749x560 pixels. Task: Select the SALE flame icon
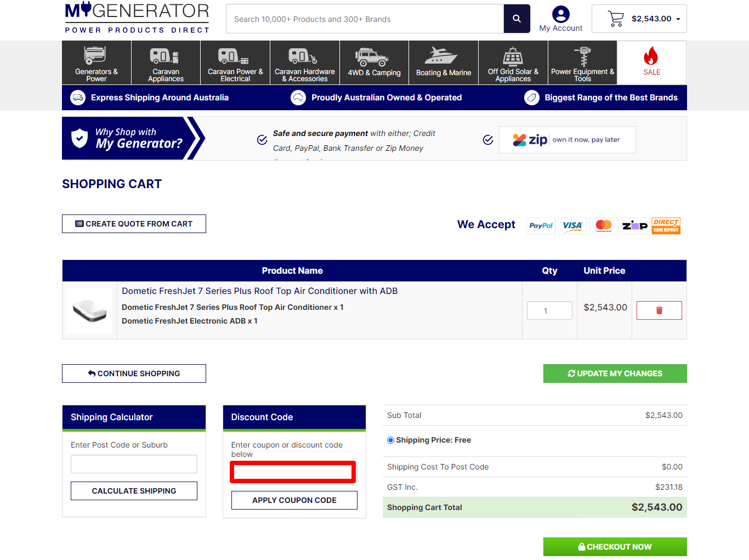[x=651, y=58]
